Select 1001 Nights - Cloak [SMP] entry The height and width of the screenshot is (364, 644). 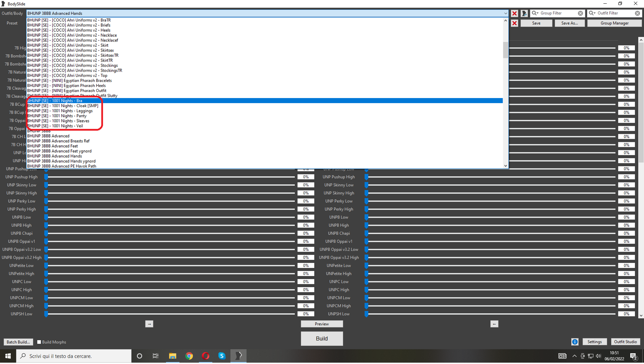(265, 106)
